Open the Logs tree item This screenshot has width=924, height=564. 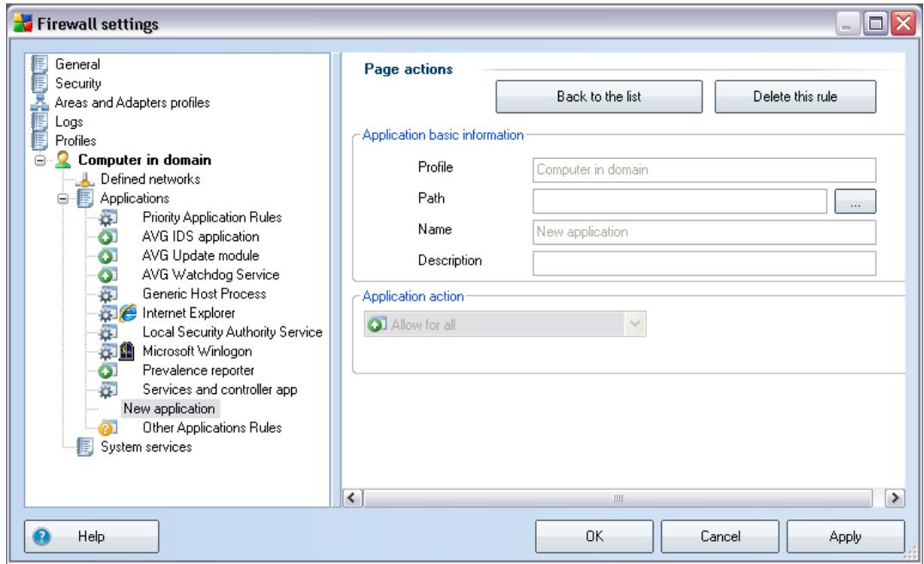coord(69,121)
